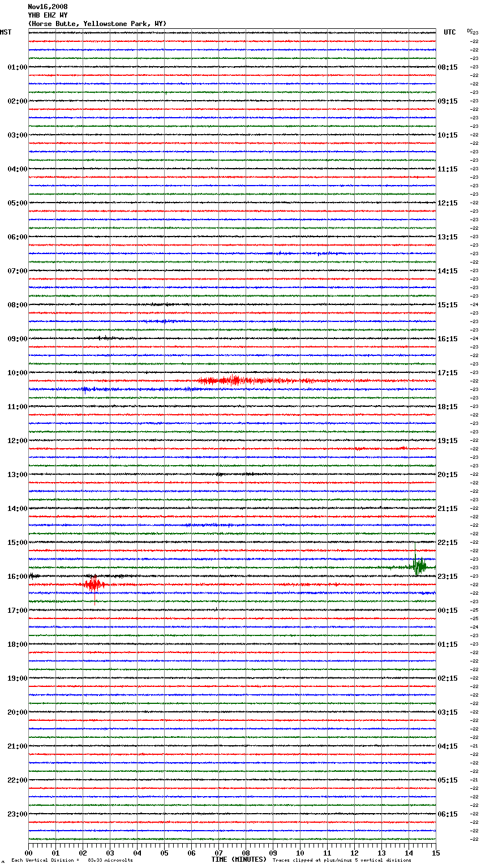481x868 pixels.
Task: Click 'Traces clipped at plus/minus 5 vertical divisions' note
Action: click(x=342, y=860)
